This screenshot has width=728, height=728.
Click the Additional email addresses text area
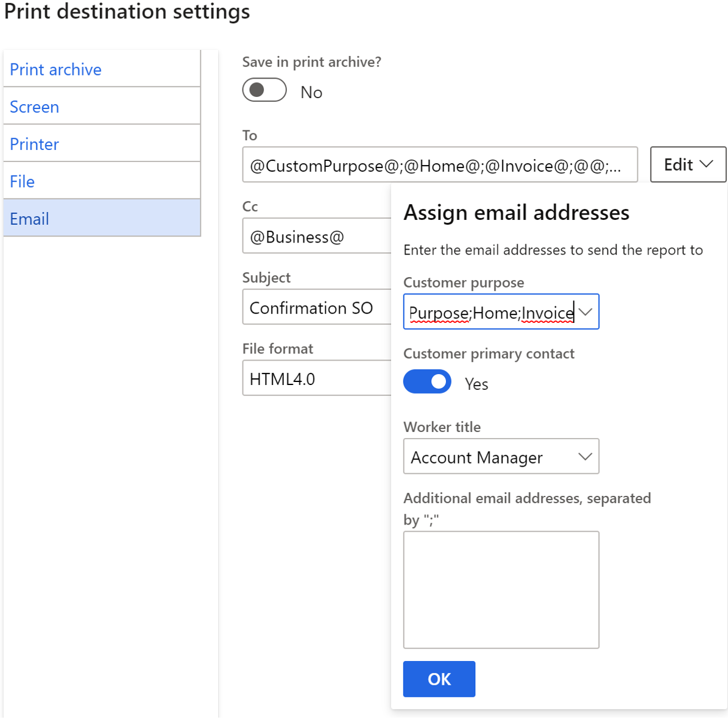point(501,590)
